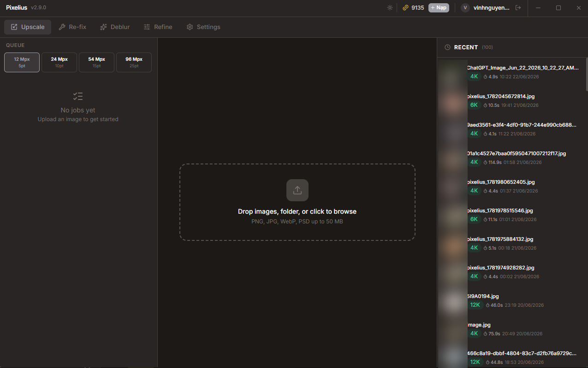Switch to the Deblur tab
The image size is (588, 368).
115,27
